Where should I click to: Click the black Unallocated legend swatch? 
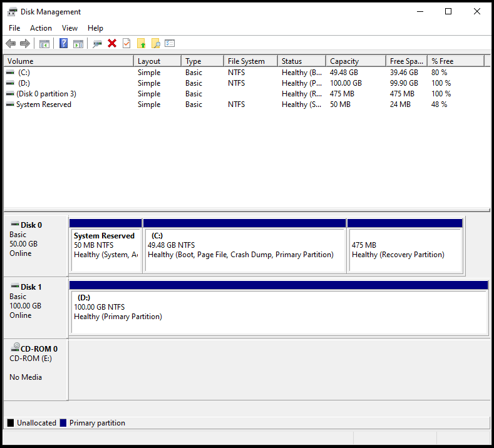pyautogui.click(x=11, y=423)
